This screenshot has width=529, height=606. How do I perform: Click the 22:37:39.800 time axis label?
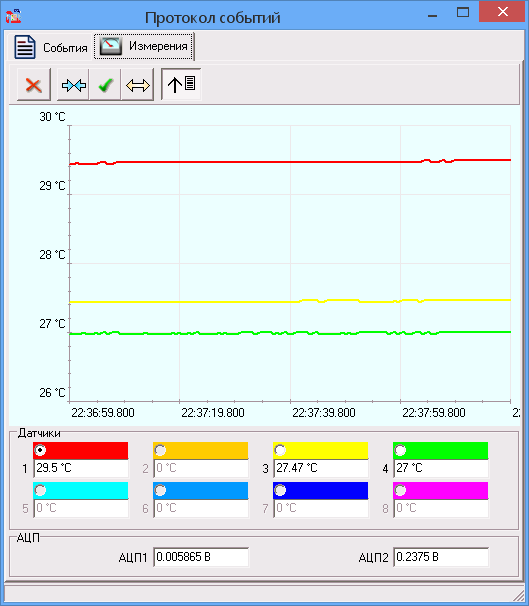(x=324, y=413)
